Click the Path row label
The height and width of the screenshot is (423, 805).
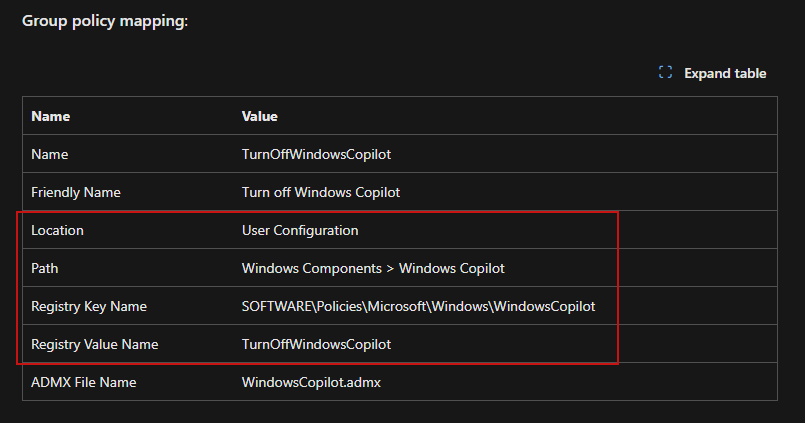pyautogui.click(x=46, y=268)
